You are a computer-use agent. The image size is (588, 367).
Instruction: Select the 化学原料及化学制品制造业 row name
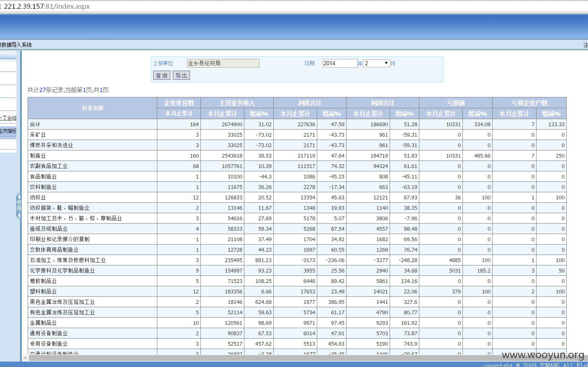[x=62, y=270]
